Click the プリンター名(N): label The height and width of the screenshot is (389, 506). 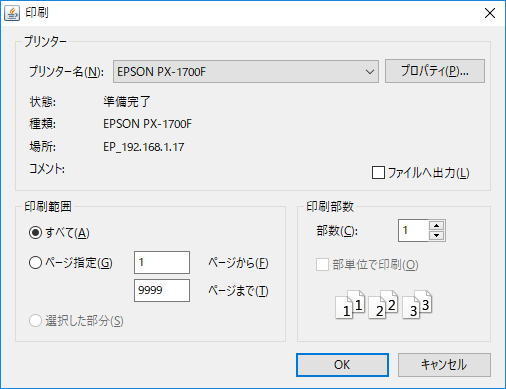point(66,72)
